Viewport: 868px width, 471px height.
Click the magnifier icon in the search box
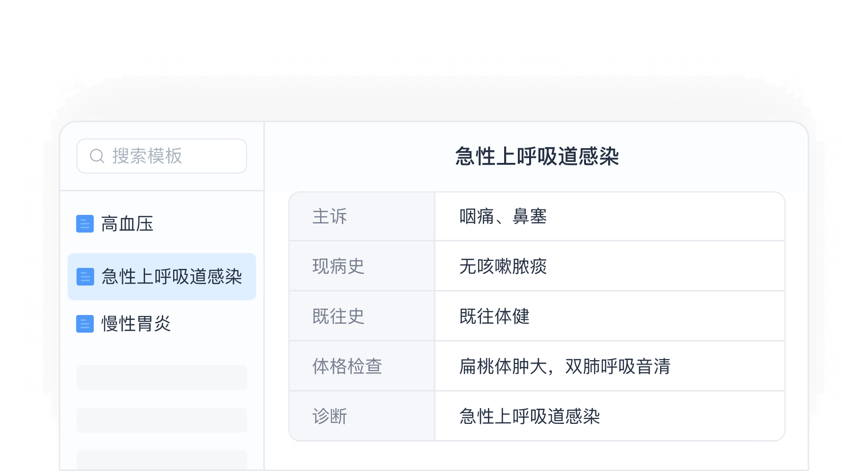tap(96, 156)
